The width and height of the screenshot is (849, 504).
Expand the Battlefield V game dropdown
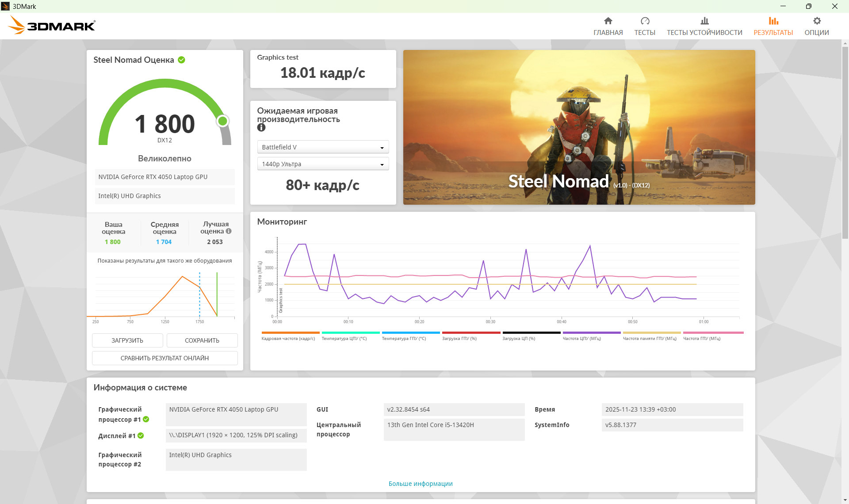click(x=323, y=147)
